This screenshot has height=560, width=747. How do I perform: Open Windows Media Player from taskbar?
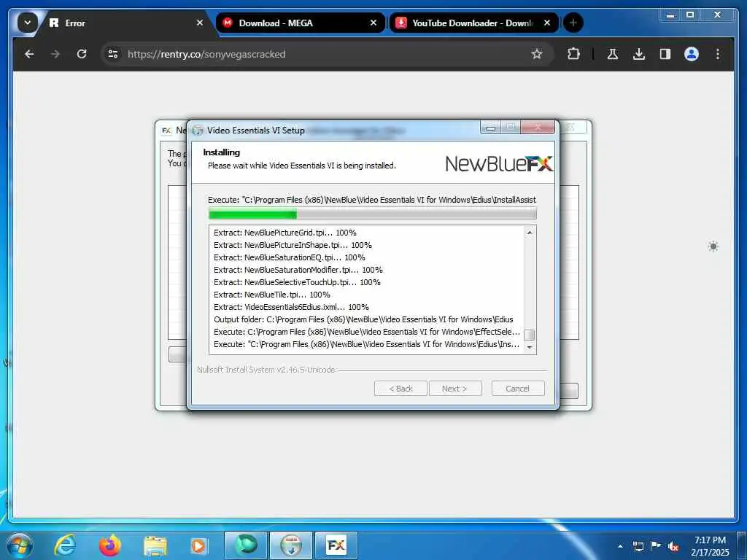(198, 545)
